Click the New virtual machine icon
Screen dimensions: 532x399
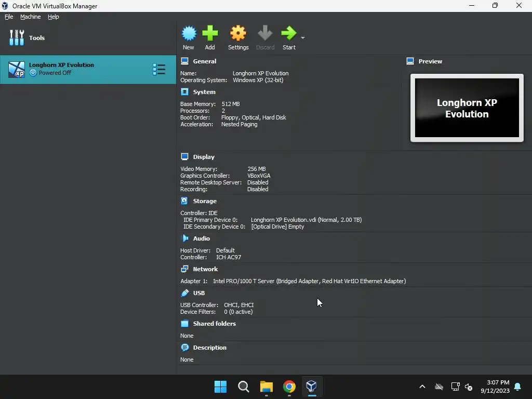189,33
